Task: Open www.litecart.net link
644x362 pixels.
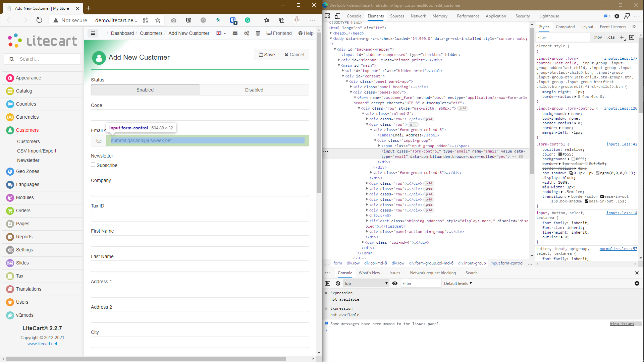Action: tap(42, 344)
